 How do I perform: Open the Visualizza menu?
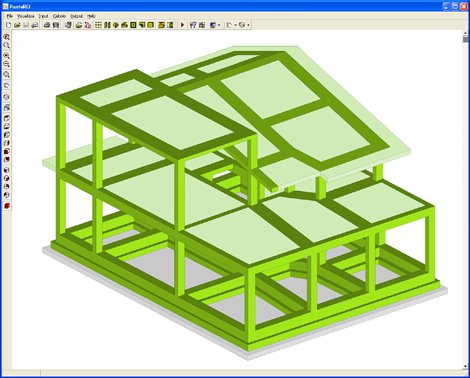tap(26, 16)
